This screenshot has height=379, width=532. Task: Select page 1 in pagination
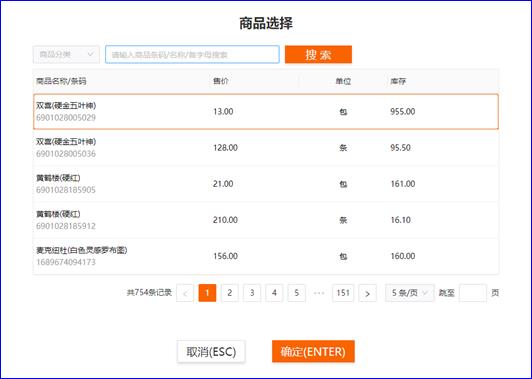[207, 293]
